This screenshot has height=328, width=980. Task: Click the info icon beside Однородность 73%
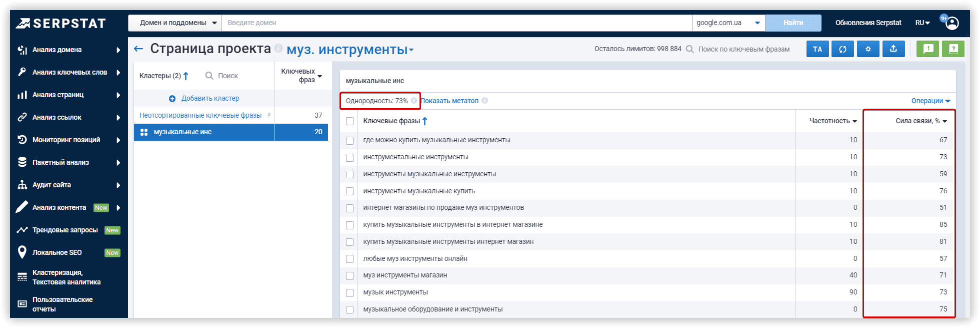[414, 101]
